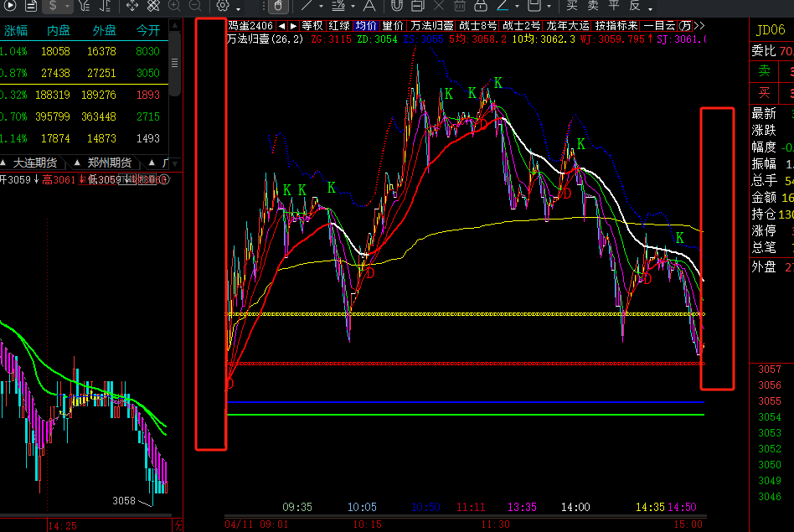Zoom in with the plus magnifier
Screen dimensions: 794x532
[174, 6]
